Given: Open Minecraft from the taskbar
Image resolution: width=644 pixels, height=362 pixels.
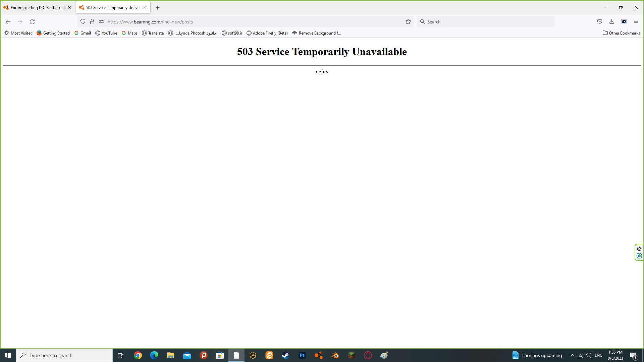Looking at the screenshot, I should 352,355.
